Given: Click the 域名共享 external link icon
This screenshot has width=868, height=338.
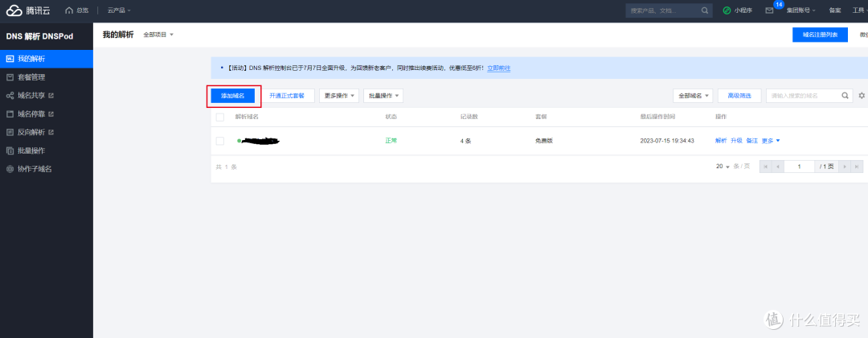Looking at the screenshot, I should tap(51, 96).
